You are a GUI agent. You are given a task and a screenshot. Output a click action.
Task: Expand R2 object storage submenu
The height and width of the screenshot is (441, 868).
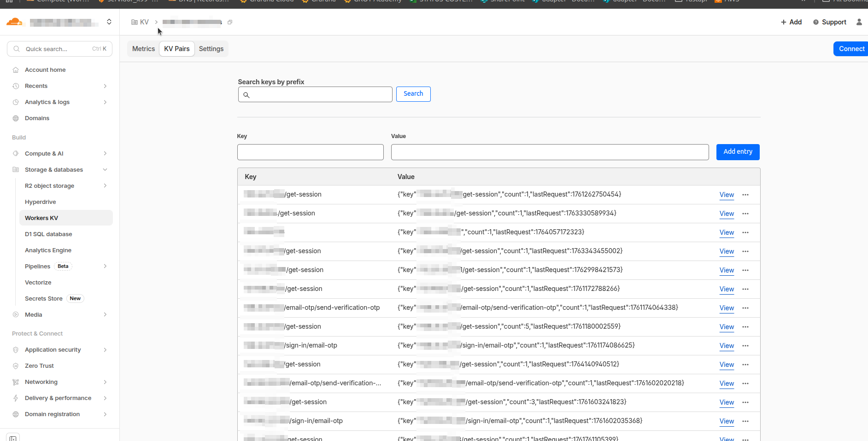(x=105, y=186)
